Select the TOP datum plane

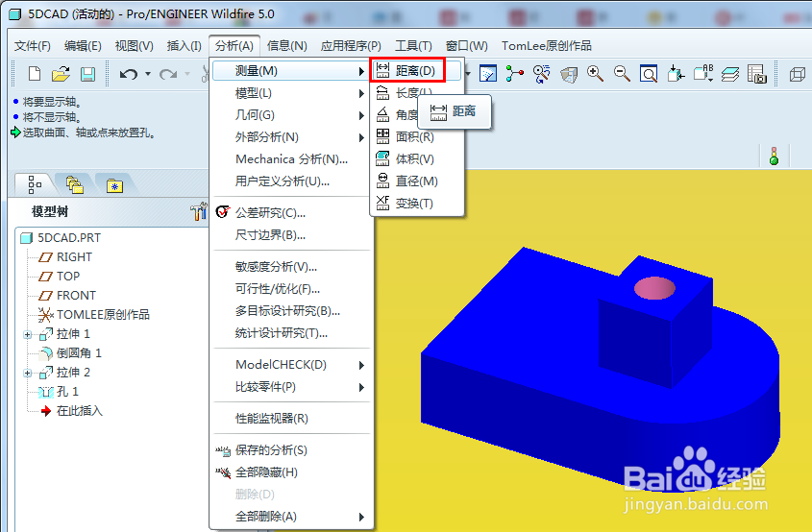[68, 277]
